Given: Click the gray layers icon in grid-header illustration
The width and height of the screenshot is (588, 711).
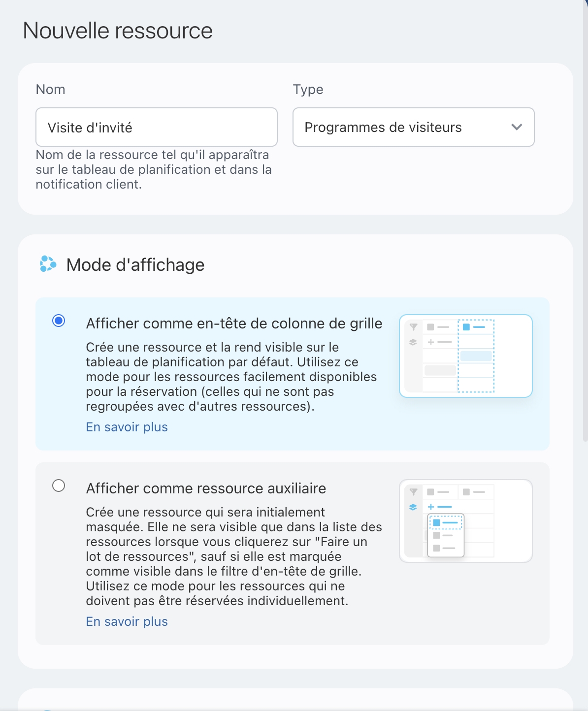Looking at the screenshot, I should [x=413, y=342].
